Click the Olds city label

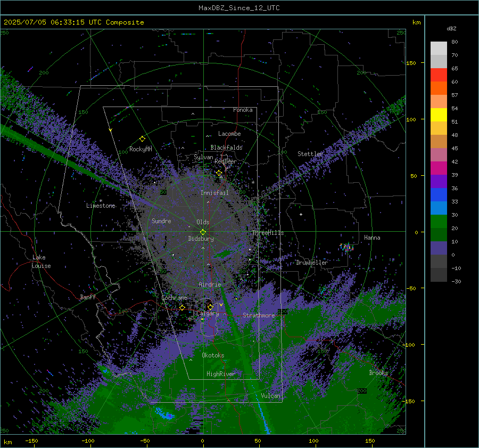[x=203, y=222]
